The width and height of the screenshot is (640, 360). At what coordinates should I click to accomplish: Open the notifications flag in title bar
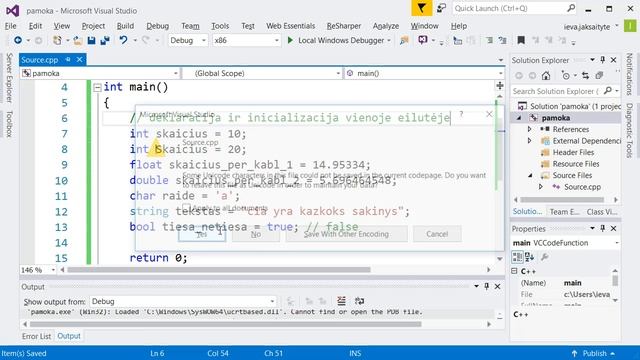point(422,8)
